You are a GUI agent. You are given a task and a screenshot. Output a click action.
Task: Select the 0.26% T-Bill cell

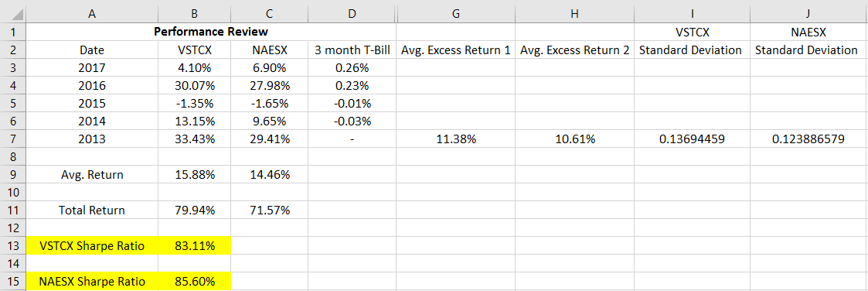point(352,67)
